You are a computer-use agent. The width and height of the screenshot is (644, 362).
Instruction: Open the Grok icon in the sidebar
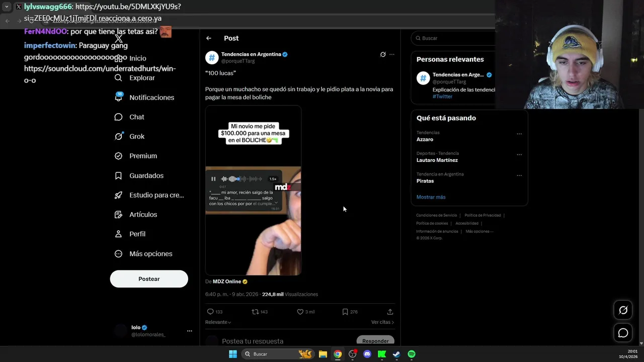[x=118, y=136]
